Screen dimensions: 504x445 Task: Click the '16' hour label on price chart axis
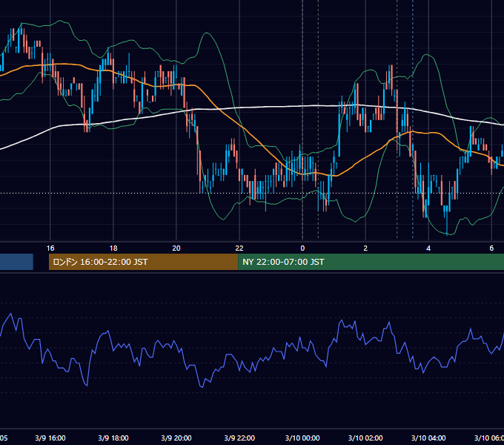pos(50,248)
